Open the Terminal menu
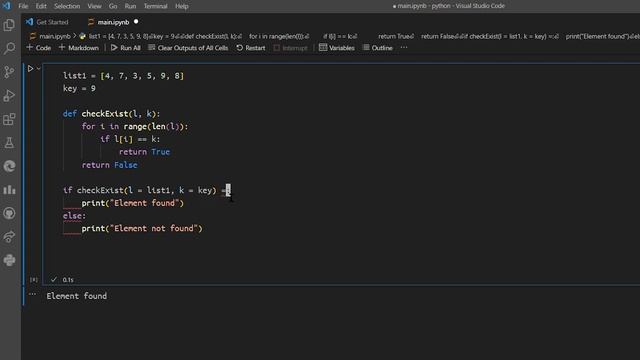The width and height of the screenshot is (640, 360). click(x=156, y=6)
